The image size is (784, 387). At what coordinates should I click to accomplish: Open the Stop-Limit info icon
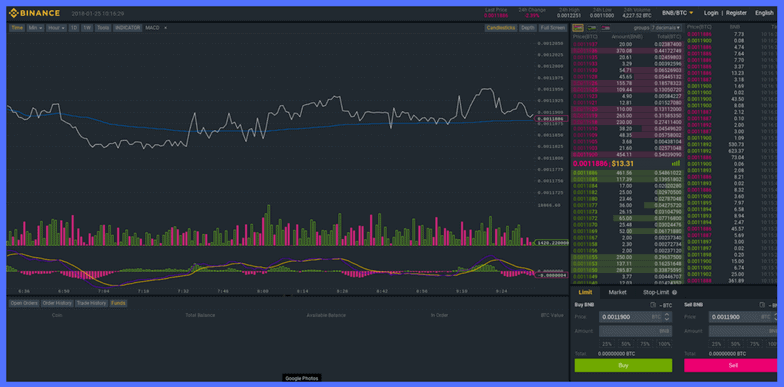click(674, 292)
